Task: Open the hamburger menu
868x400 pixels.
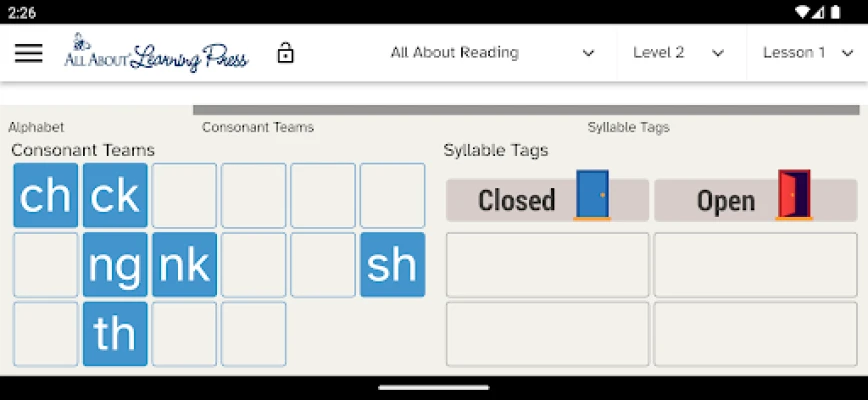Action: click(x=29, y=53)
